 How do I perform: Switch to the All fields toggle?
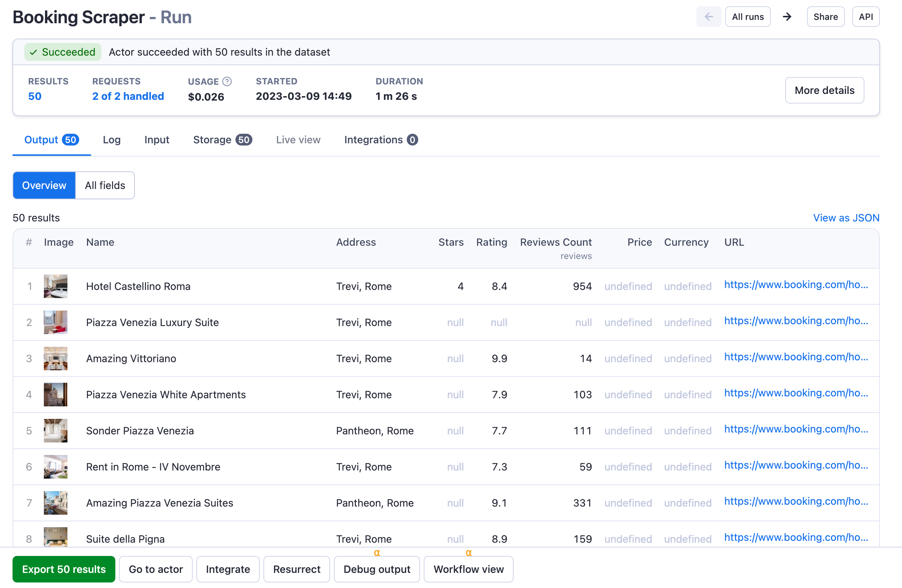[105, 185]
